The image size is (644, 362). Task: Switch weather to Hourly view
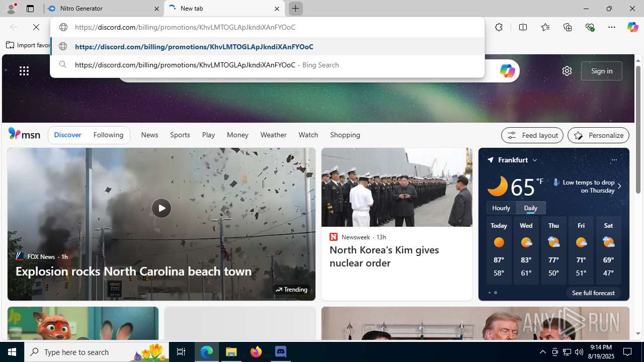pyautogui.click(x=501, y=208)
